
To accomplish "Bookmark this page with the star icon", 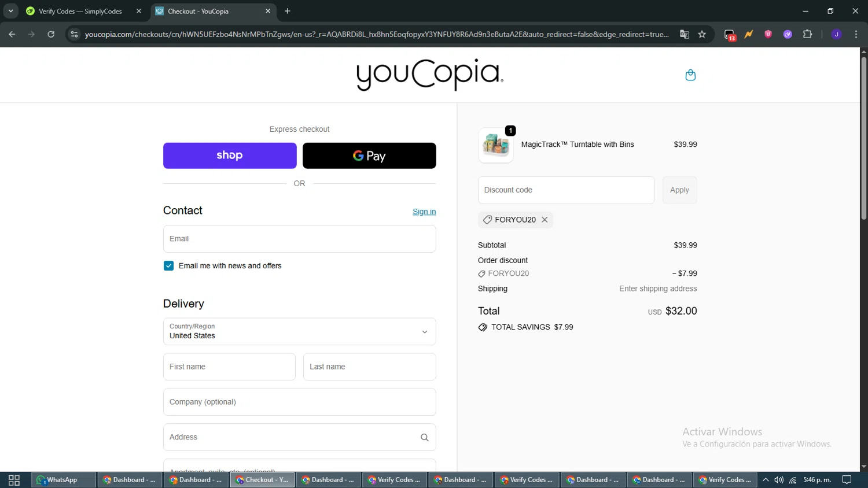I will click(702, 34).
